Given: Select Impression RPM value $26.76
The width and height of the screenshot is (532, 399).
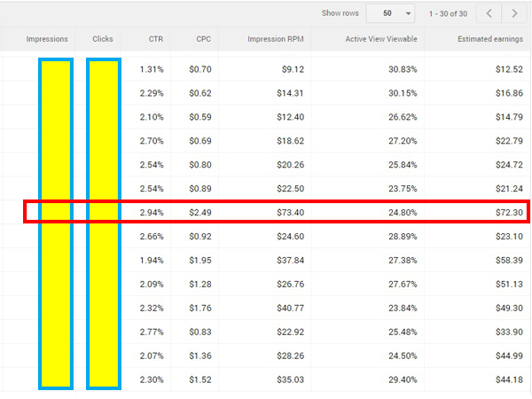Looking at the screenshot, I should click(290, 285).
